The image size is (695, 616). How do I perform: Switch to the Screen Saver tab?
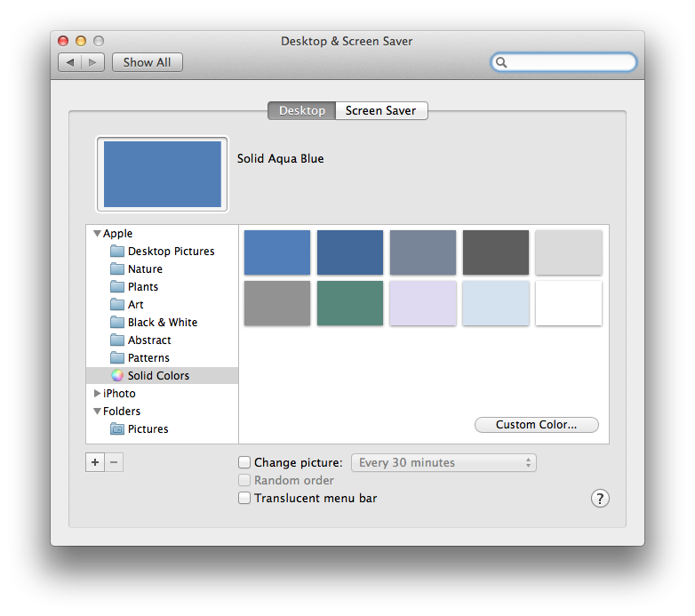coord(381,110)
